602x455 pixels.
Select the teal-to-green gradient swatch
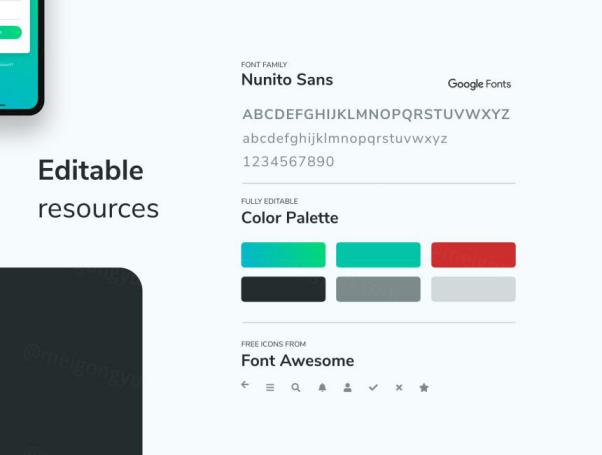[283, 255]
